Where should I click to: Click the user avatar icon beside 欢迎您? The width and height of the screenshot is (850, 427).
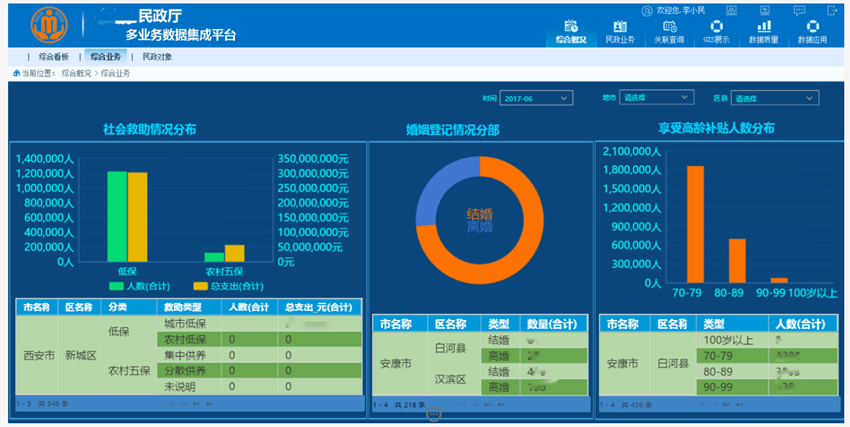(x=647, y=10)
